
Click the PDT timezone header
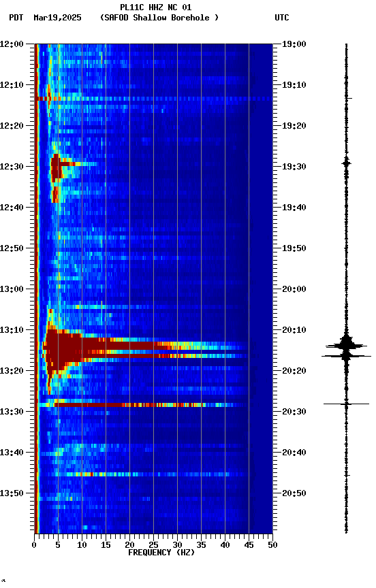pos(16,18)
